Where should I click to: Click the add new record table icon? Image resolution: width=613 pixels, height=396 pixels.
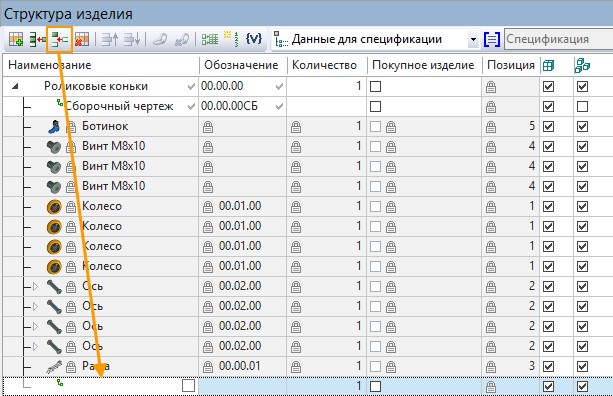[x=16, y=39]
